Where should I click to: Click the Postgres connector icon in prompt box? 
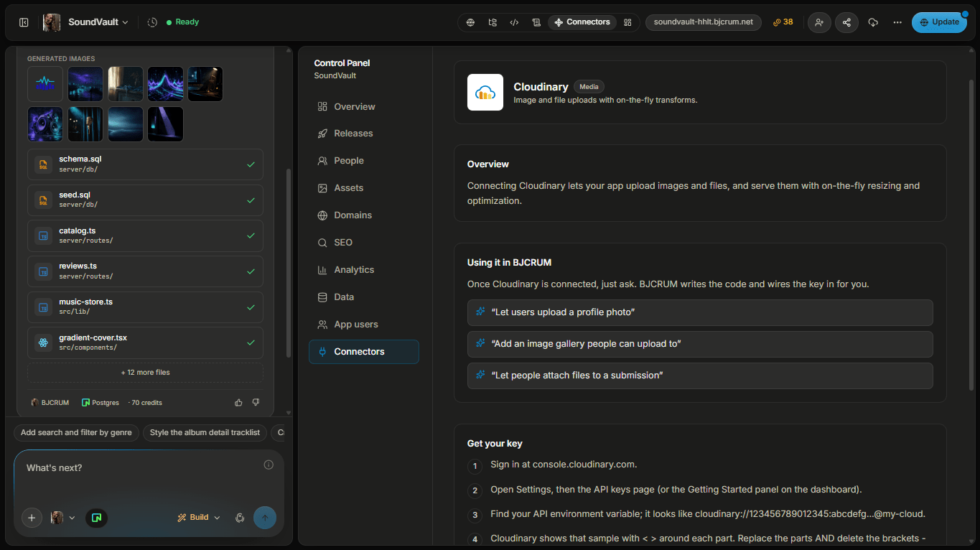tap(96, 518)
